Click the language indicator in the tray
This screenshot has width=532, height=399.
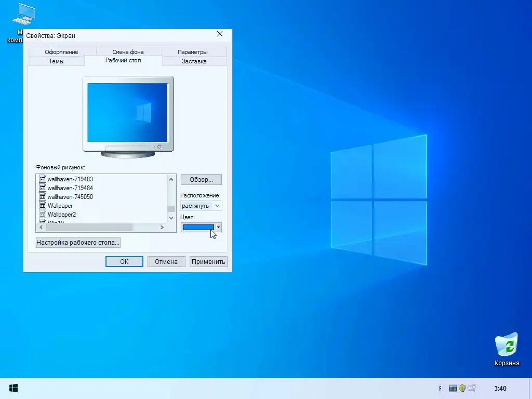[x=440, y=388]
